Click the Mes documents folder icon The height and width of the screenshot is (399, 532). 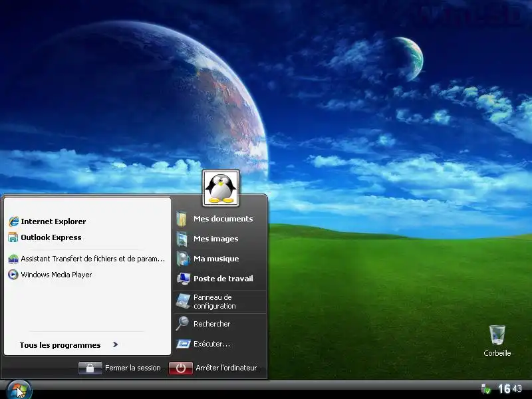[x=182, y=219]
